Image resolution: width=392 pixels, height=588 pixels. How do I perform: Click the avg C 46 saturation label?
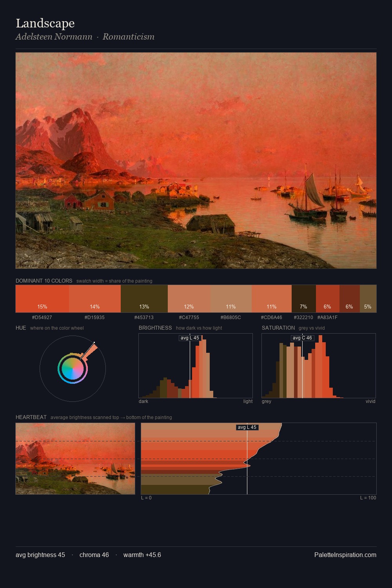[302, 338]
